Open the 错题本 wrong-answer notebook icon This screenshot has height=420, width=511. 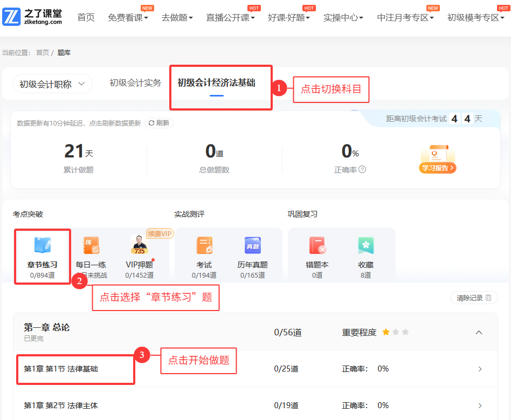(x=317, y=246)
